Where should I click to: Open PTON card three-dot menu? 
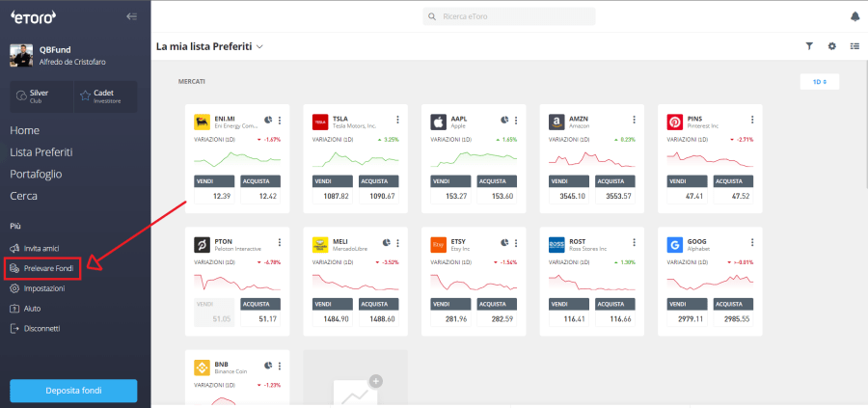280,242
